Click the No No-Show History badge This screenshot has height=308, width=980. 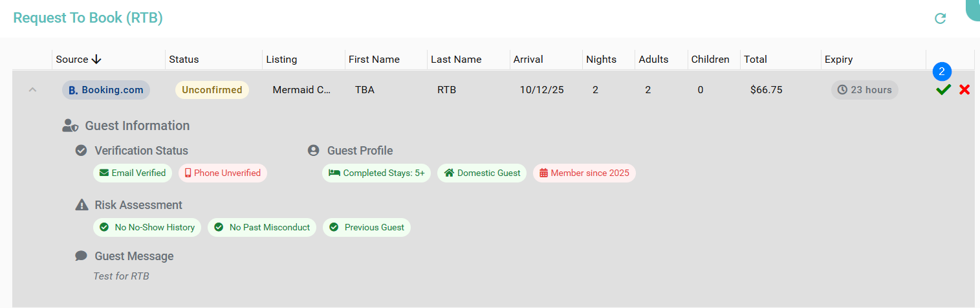point(147,227)
